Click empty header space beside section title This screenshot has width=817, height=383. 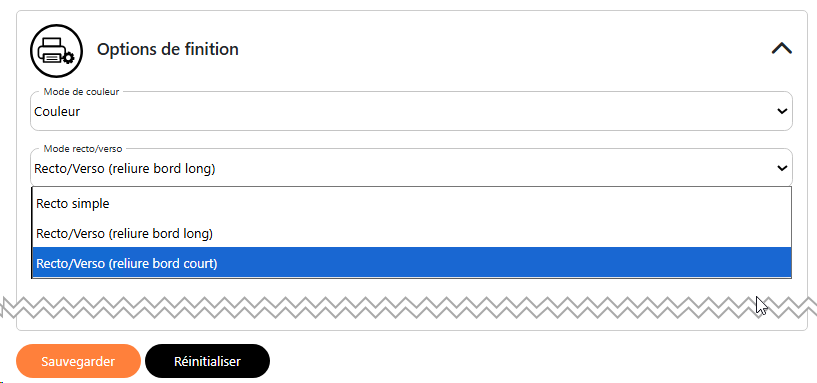click(495, 50)
